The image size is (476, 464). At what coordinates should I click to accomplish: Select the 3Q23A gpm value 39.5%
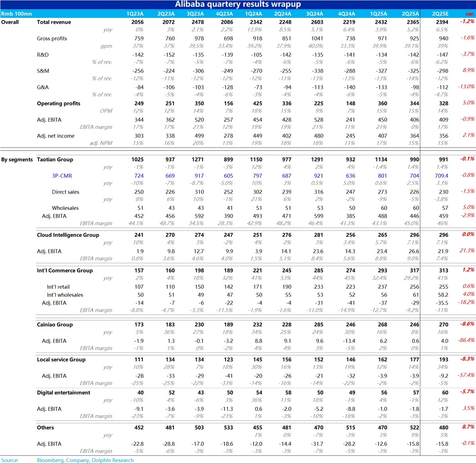(197, 46)
